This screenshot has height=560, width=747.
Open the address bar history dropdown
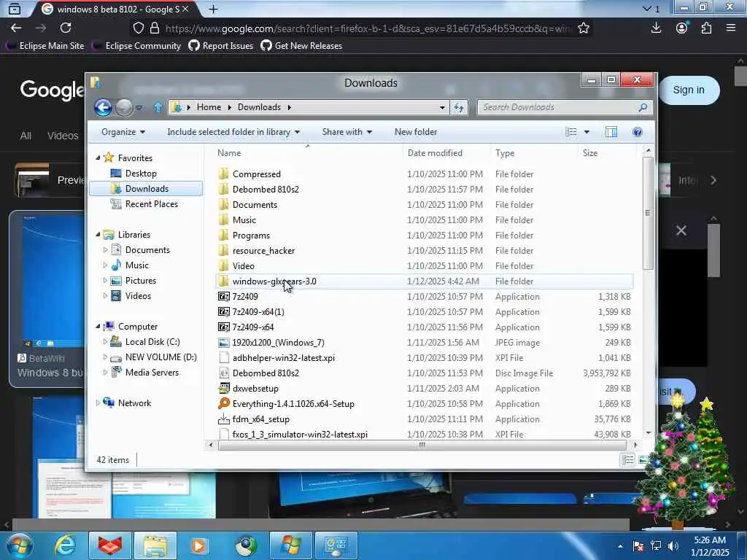pyautogui.click(x=442, y=108)
